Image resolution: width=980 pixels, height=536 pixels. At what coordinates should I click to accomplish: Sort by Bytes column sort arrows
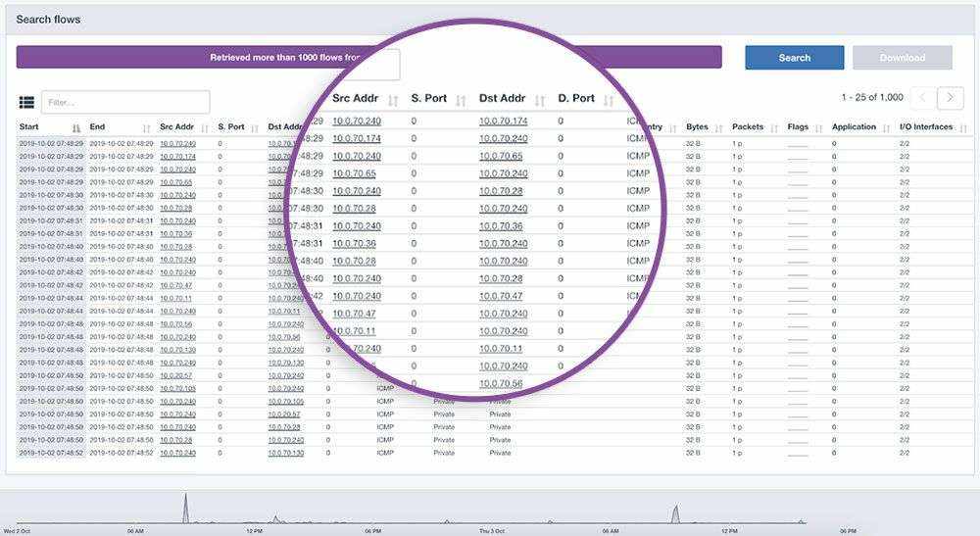point(718,128)
